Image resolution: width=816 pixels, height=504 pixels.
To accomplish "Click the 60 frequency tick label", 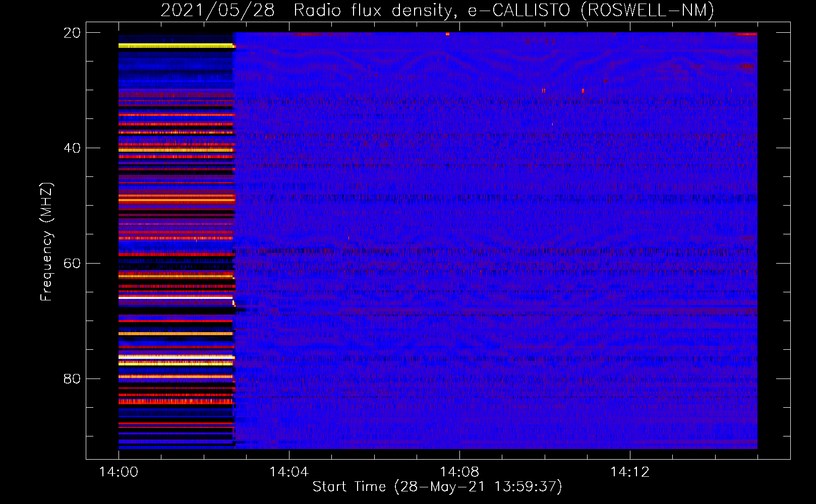I will [72, 264].
